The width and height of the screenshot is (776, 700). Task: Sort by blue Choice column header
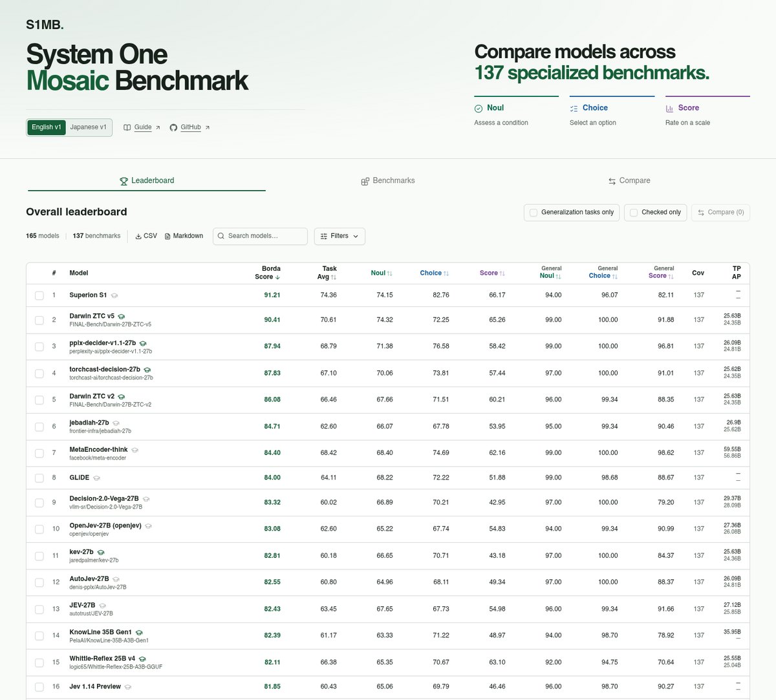pyautogui.click(x=435, y=273)
